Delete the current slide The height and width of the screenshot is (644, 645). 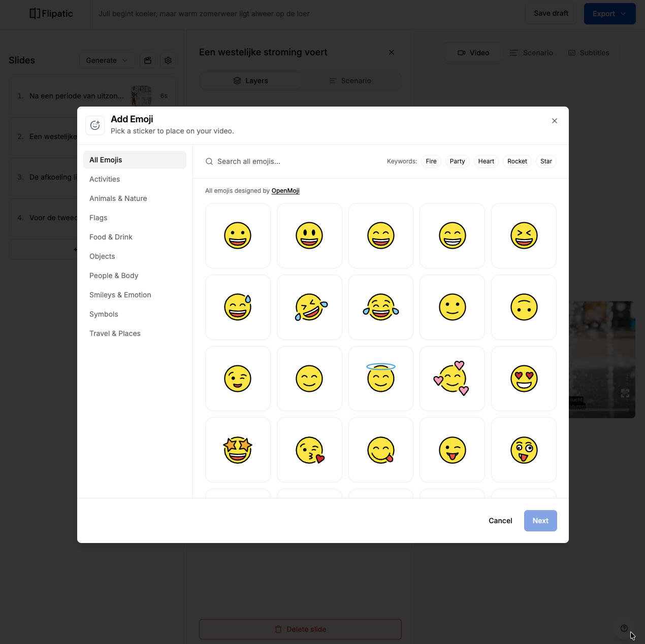pos(300,629)
